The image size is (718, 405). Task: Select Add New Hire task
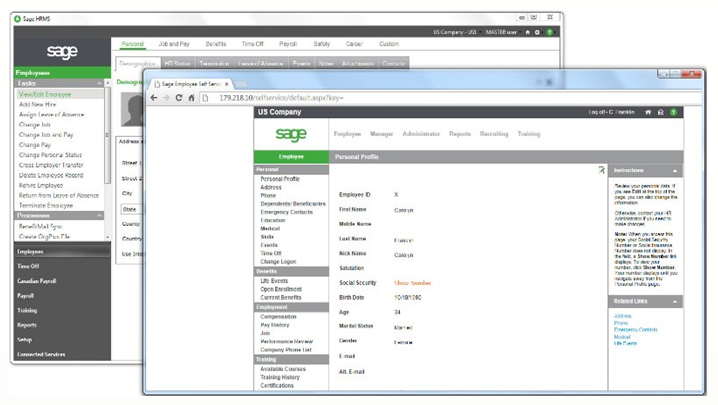pyautogui.click(x=37, y=104)
